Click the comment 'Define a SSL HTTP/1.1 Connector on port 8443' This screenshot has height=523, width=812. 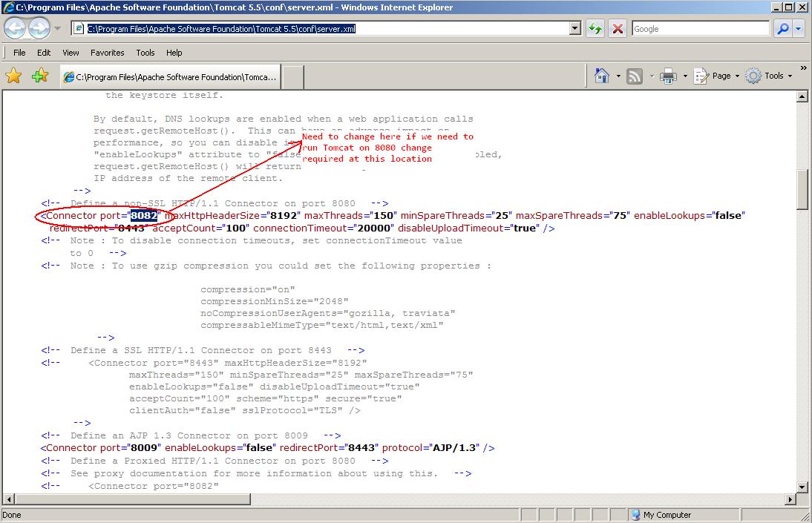(201, 351)
